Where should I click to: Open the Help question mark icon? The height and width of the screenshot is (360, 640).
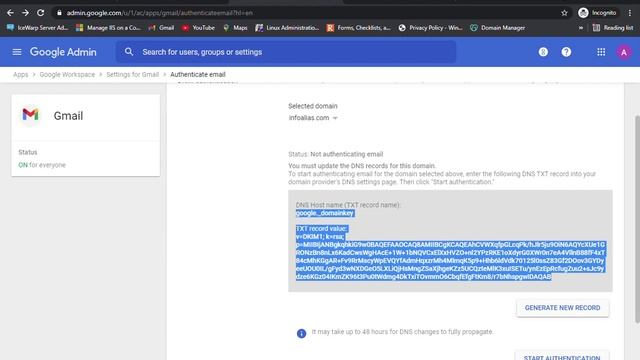(566, 52)
